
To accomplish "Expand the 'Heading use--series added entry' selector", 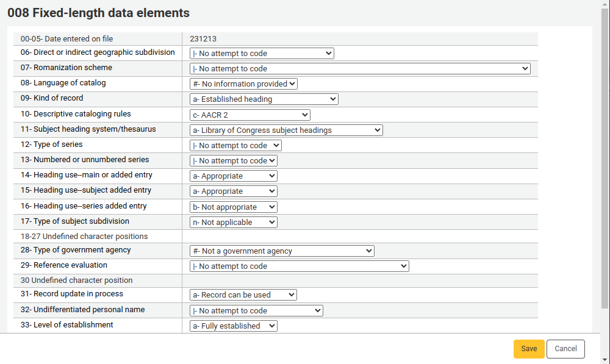I will click(233, 207).
